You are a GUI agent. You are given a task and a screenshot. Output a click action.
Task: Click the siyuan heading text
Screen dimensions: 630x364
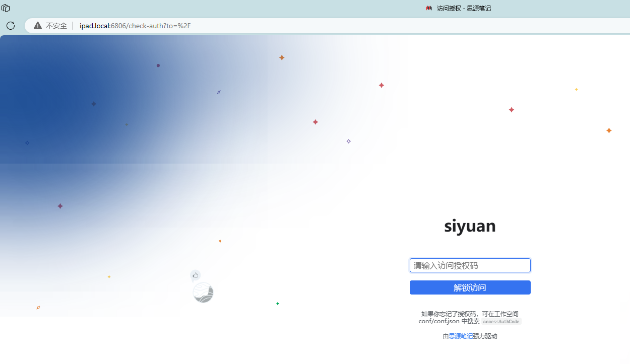click(x=470, y=226)
